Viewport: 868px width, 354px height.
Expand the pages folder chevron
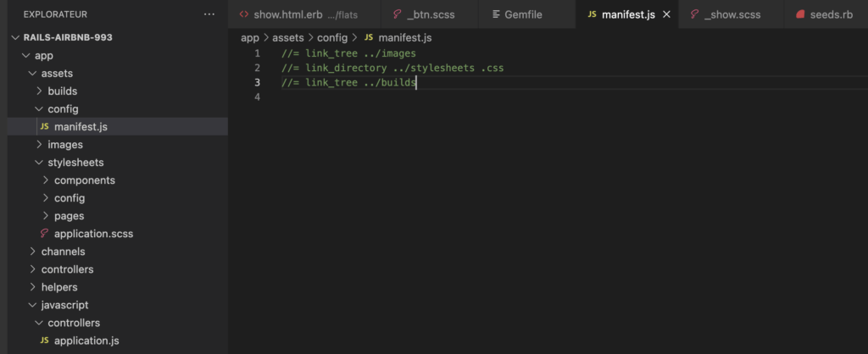(46, 216)
